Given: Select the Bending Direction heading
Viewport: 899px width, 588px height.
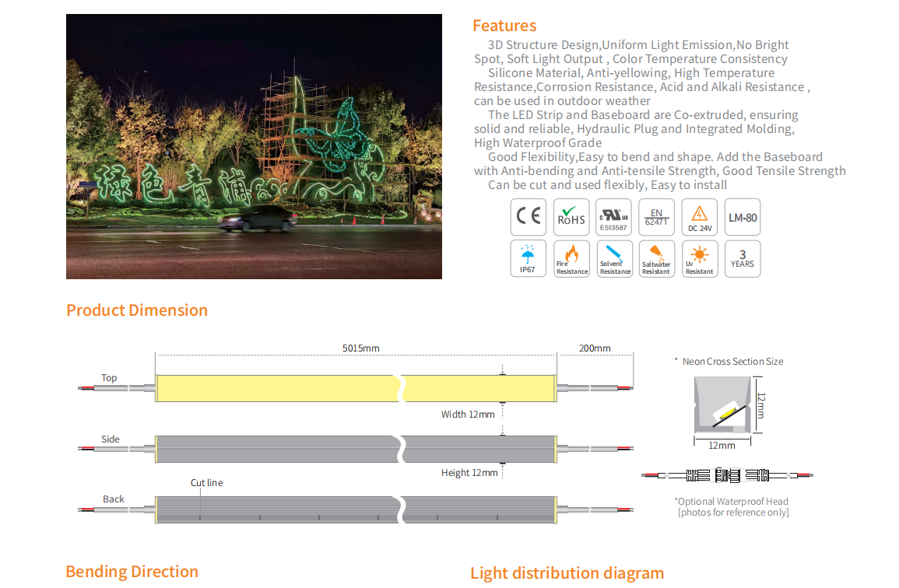Looking at the screenshot, I should tap(132, 572).
